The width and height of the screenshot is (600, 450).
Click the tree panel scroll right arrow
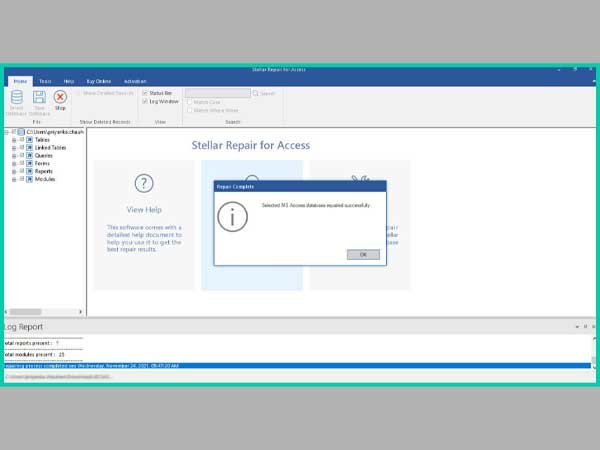80,312
